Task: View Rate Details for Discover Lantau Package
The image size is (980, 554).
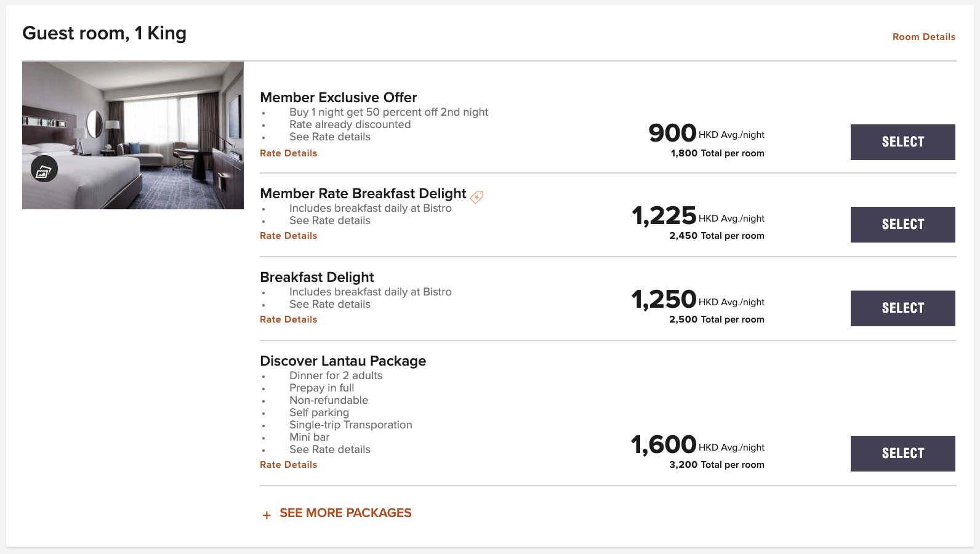Action: [x=289, y=465]
